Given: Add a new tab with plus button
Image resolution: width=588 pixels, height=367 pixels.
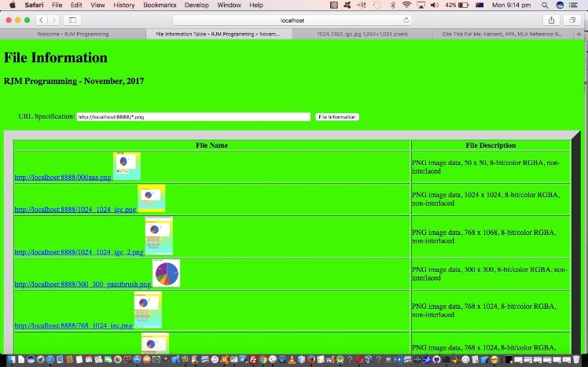Looking at the screenshot, I should coord(579,35).
